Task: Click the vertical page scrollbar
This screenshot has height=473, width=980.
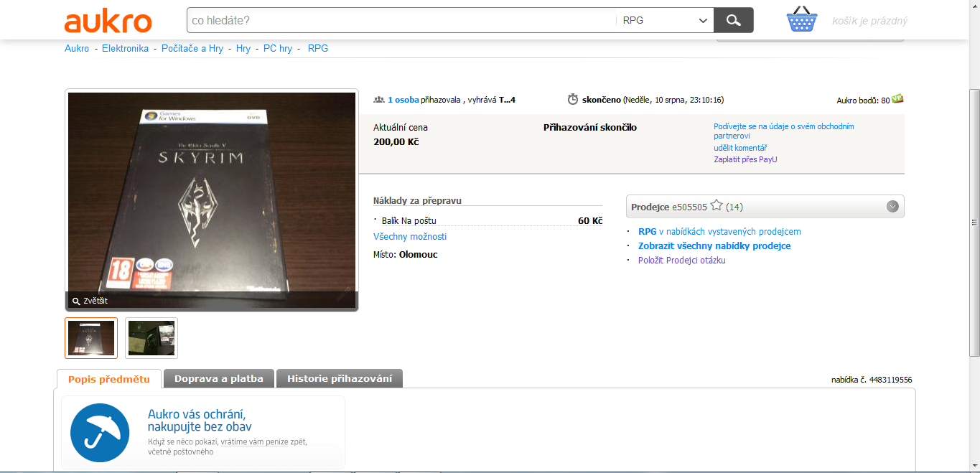Action: [x=974, y=223]
